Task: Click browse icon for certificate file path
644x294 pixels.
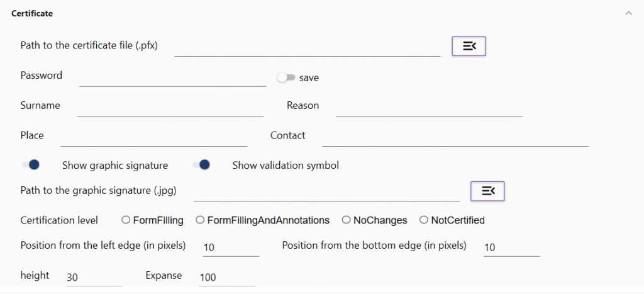Action: point(469,46)
